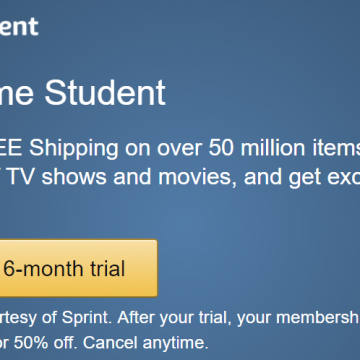Screen dimensions: 360x360
Task: Start the 6-month trial button
Action: 78,268
